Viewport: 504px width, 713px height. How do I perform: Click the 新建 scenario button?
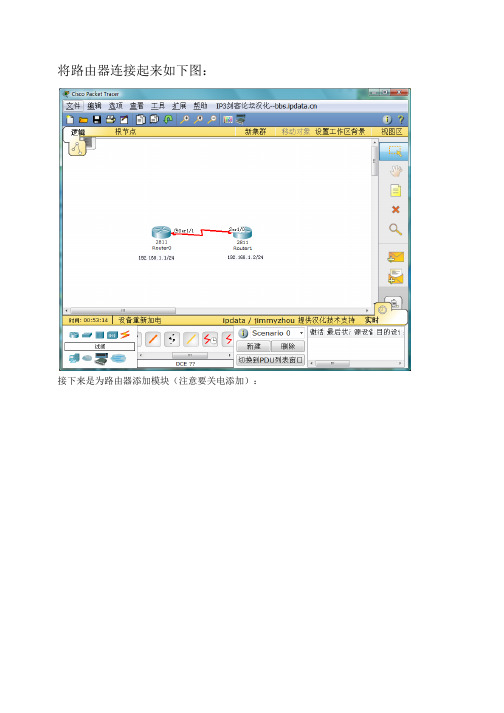[253, 346]
